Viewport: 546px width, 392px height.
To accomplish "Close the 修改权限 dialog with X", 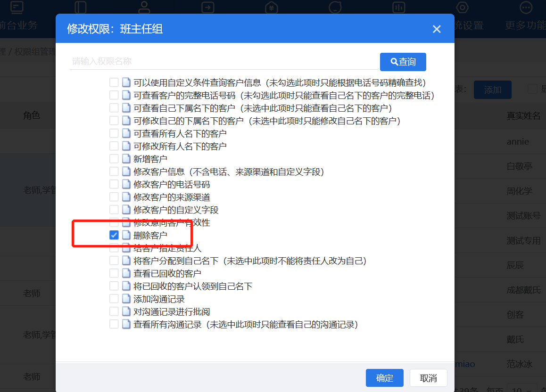I will pos(437,29).
